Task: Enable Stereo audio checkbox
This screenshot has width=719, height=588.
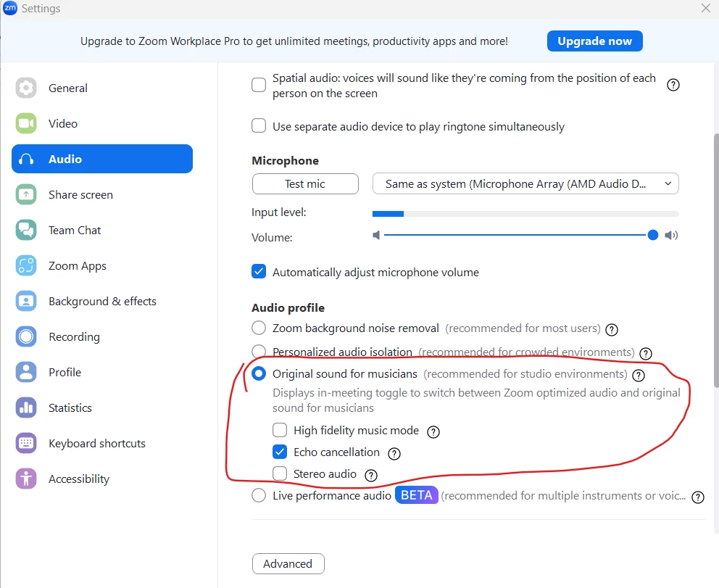Action: coord(280,473)
